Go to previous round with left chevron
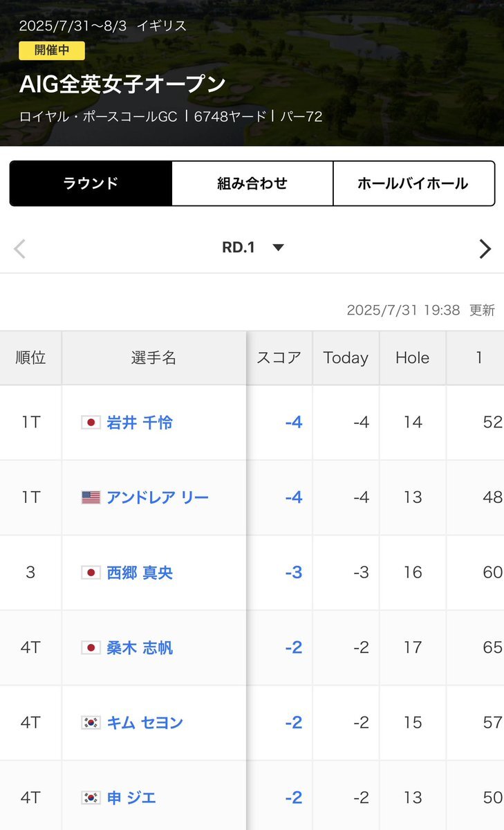 pos(19,248)
